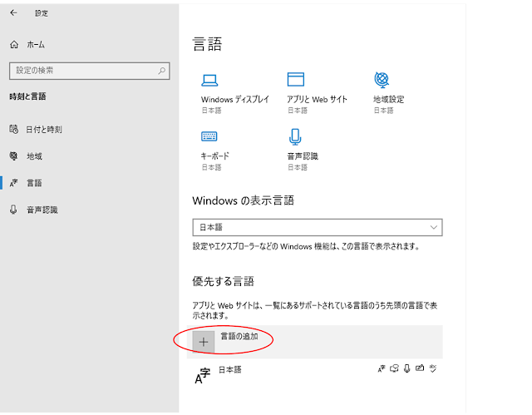Click the home icon in the sidebar
532x415 pixels.
[14, 44]
